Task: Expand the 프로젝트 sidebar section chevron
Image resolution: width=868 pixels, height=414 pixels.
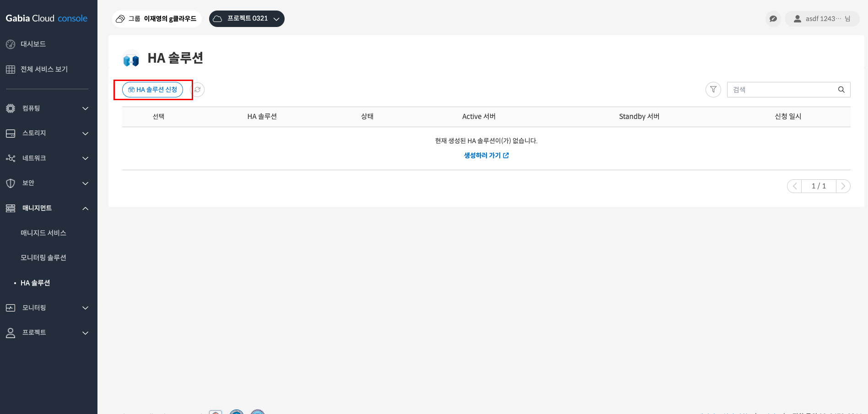Action: 85,333
